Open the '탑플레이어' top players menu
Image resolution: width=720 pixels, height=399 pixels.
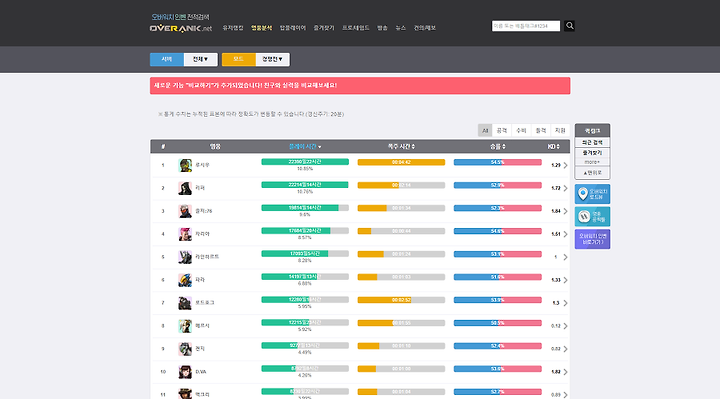tap(292, 28)
